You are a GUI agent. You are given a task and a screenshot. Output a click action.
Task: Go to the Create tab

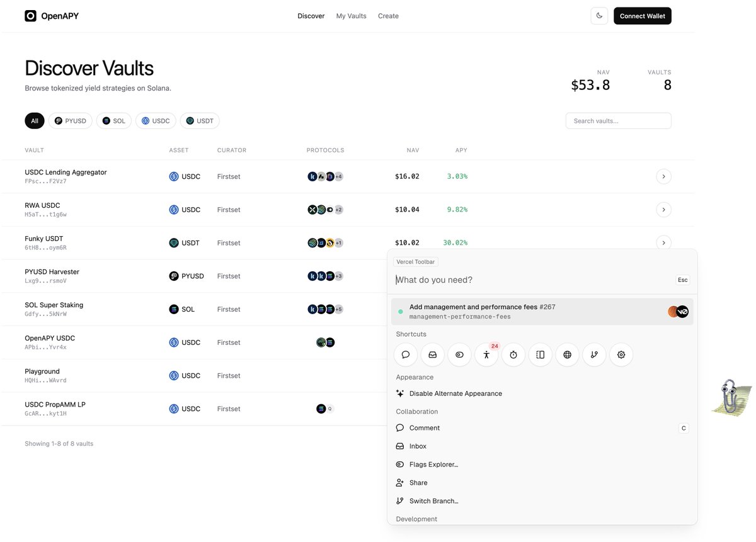pos(388,16)
